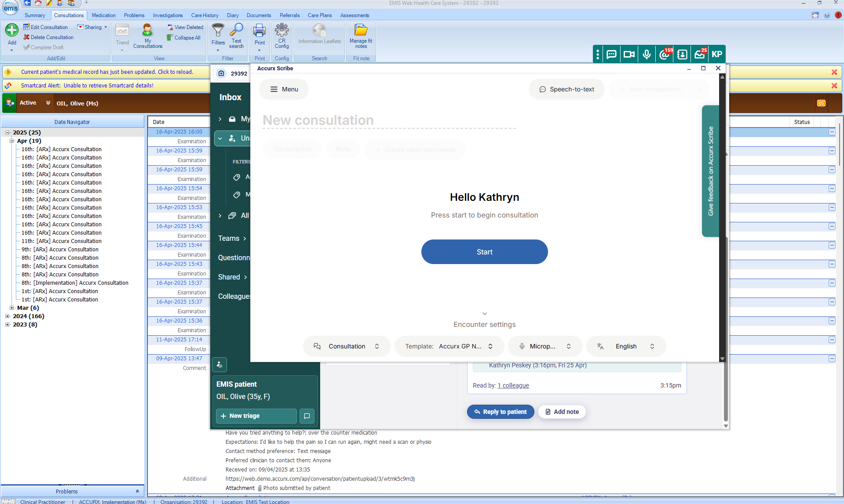Click Edit Consultation in the ribbon

(45, 27)
